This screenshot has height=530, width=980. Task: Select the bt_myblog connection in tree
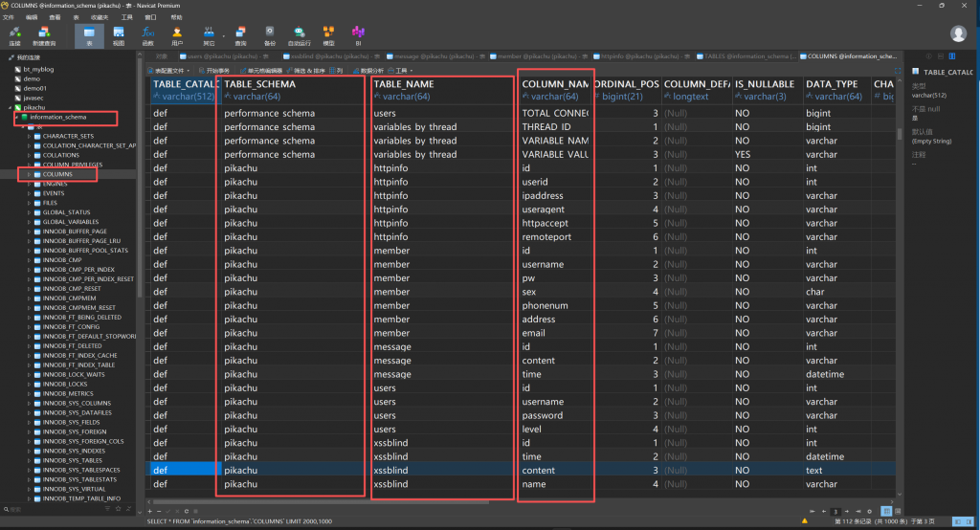[36, 69]
